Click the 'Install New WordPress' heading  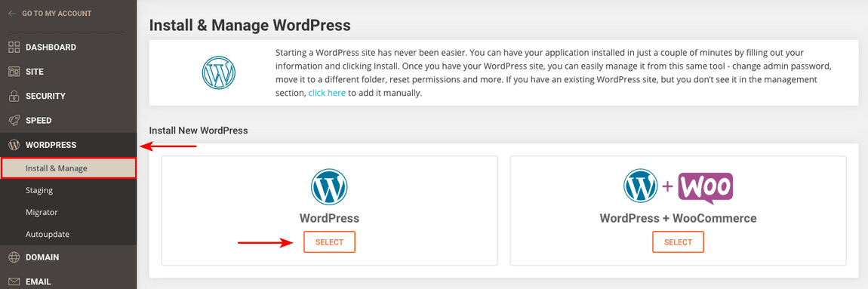pyautogui.click(x=199, y=131)
